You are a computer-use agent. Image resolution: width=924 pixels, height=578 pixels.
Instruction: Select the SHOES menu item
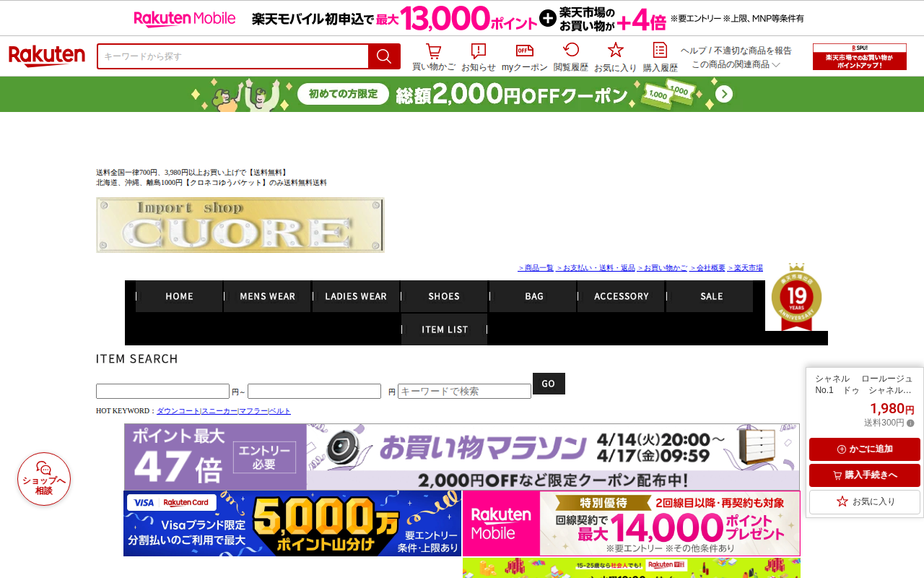tap(444, 296)
